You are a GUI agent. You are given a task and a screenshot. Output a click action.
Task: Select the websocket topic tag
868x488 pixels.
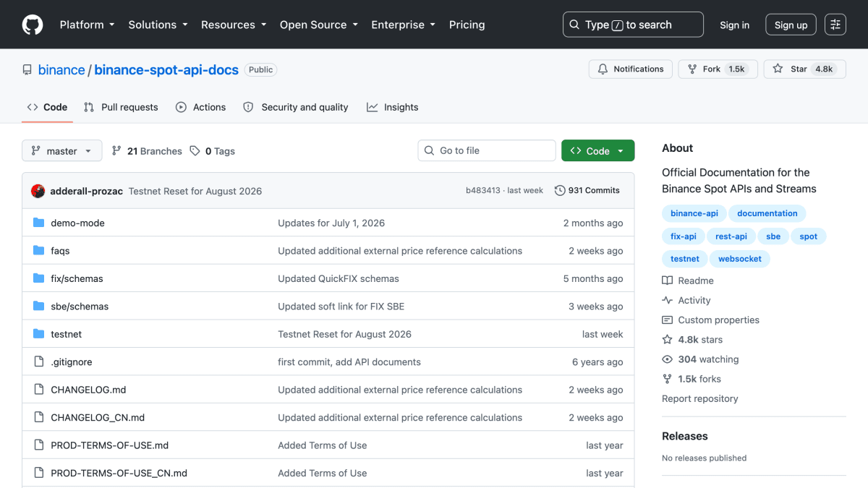coord(740,259)
